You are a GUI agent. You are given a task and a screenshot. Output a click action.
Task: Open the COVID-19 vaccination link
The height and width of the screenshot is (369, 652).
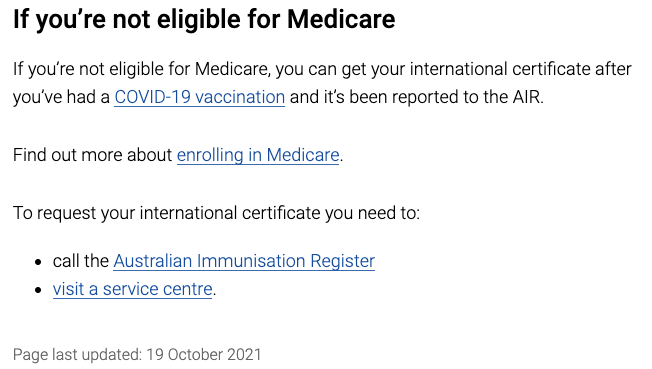pyautogui.click(x=200, y=97)
